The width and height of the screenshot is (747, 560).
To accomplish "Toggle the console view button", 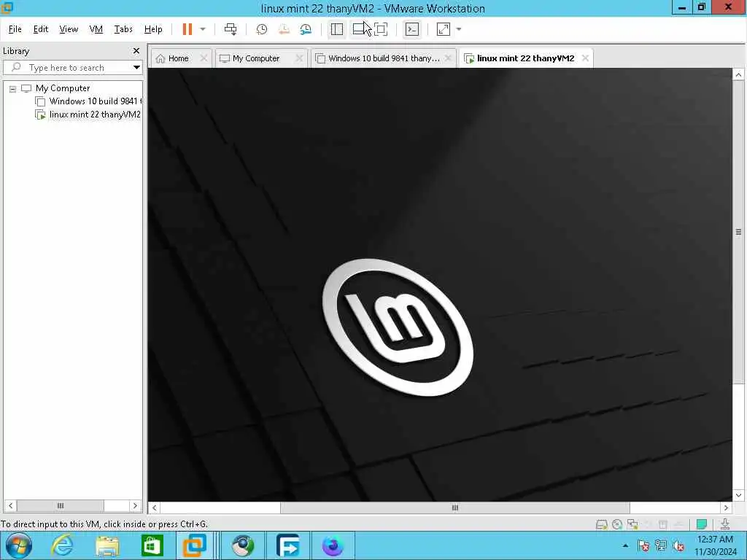I will click(412, 29).
